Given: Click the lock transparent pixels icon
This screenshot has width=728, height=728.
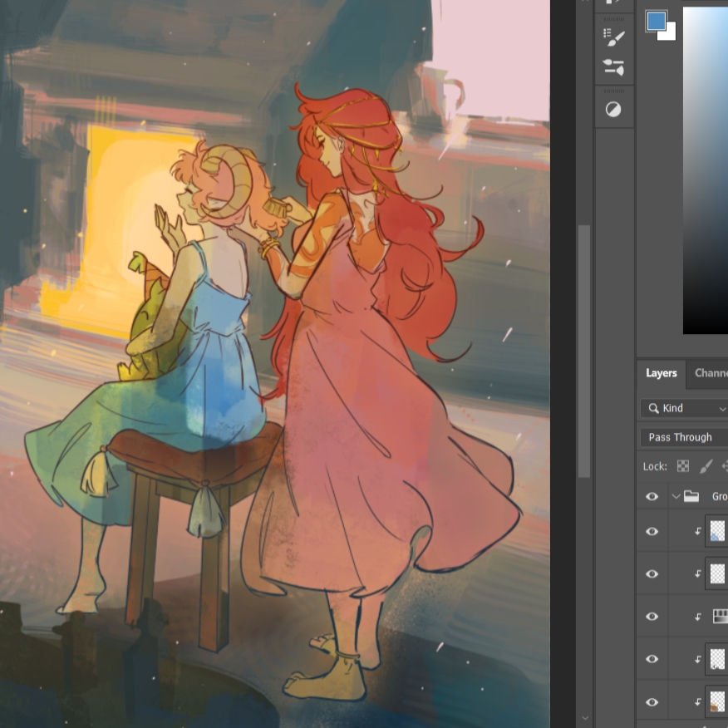Looking at the screenshot, I should tap(683, 466).
